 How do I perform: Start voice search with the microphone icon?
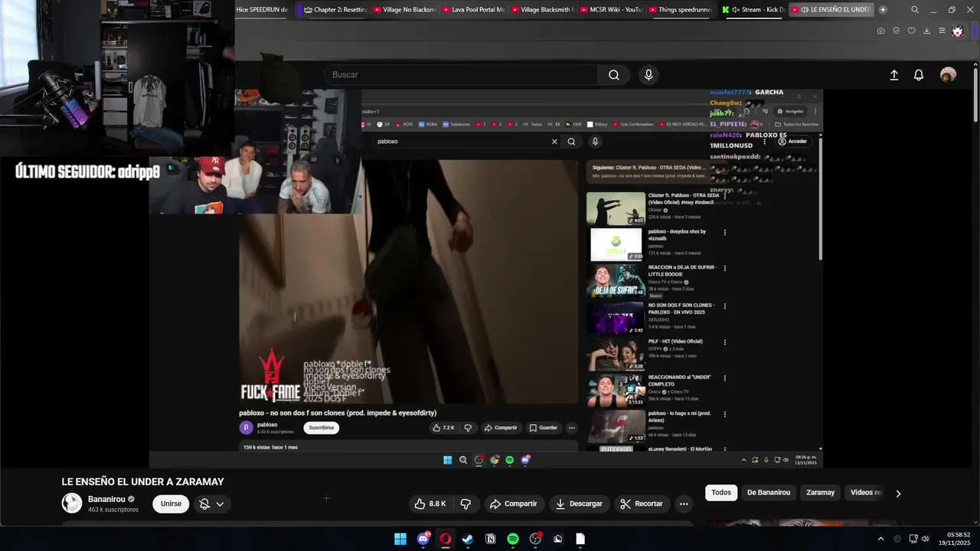coord(648,75)
